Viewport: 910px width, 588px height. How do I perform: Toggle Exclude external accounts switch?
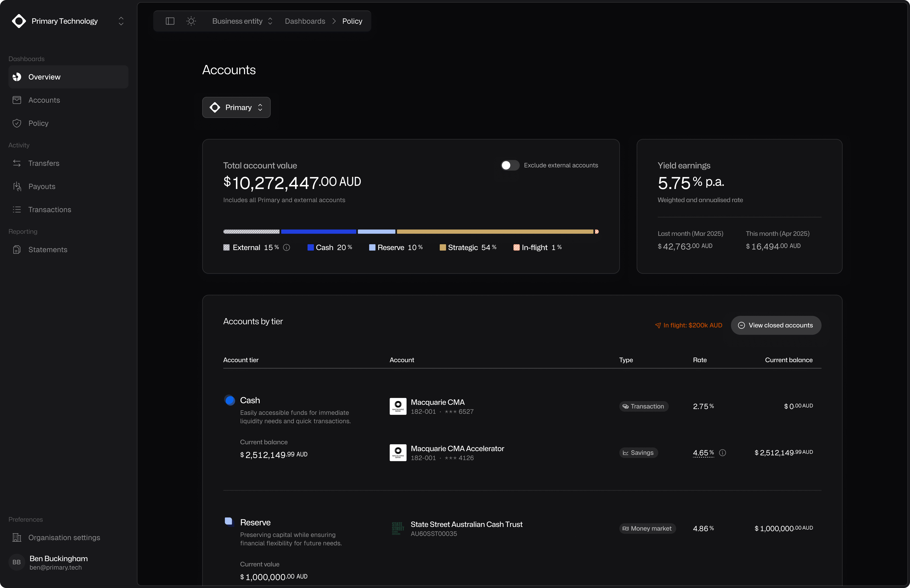tap(510, 165)
